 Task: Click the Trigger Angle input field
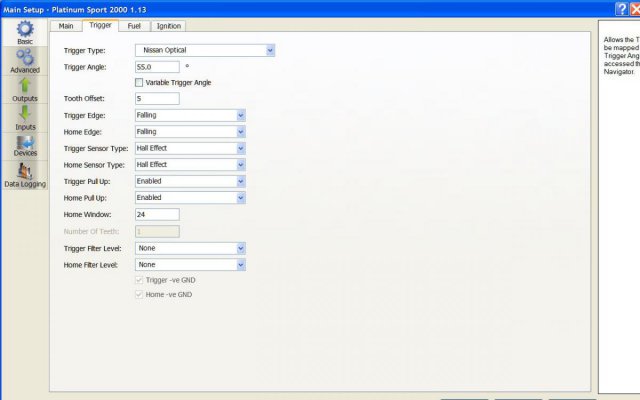tap(156, 66)
